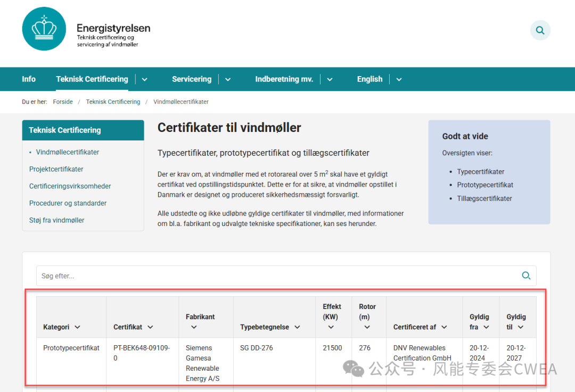The image size is (575, 392).
Task: Open Procedurer og standarder sidebar link
Action: (68, 203)
